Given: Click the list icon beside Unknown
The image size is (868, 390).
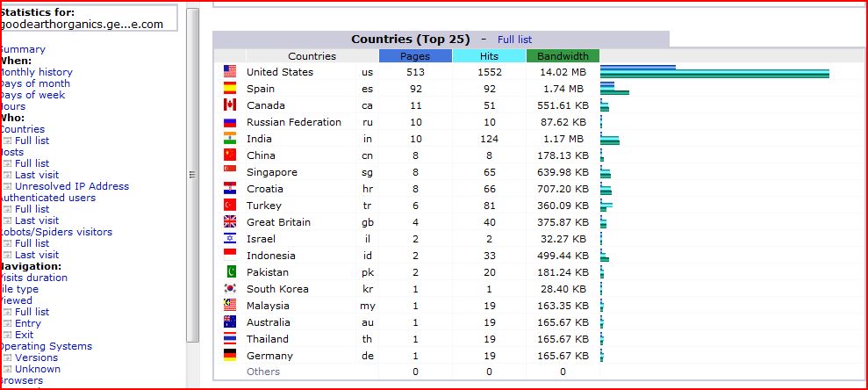Looking at the screenshot, I should 7,370.
